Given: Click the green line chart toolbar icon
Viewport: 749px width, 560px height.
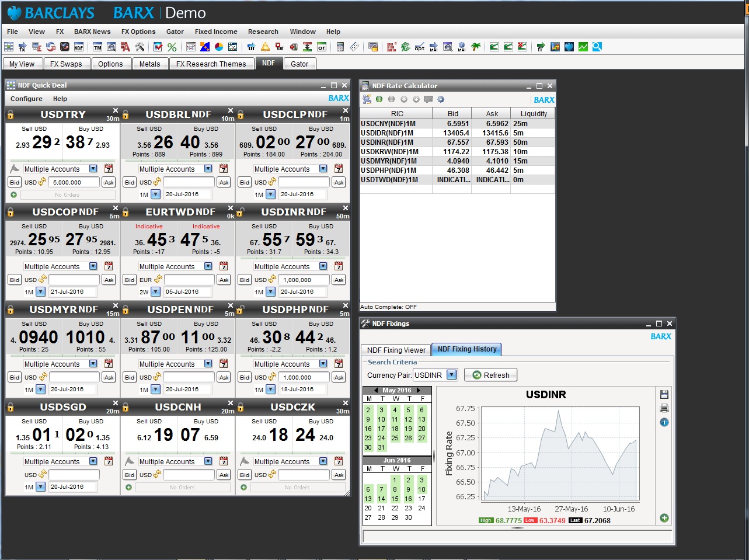Looking at the screenshot, I should pyautogui.click(x=583, y=47).
